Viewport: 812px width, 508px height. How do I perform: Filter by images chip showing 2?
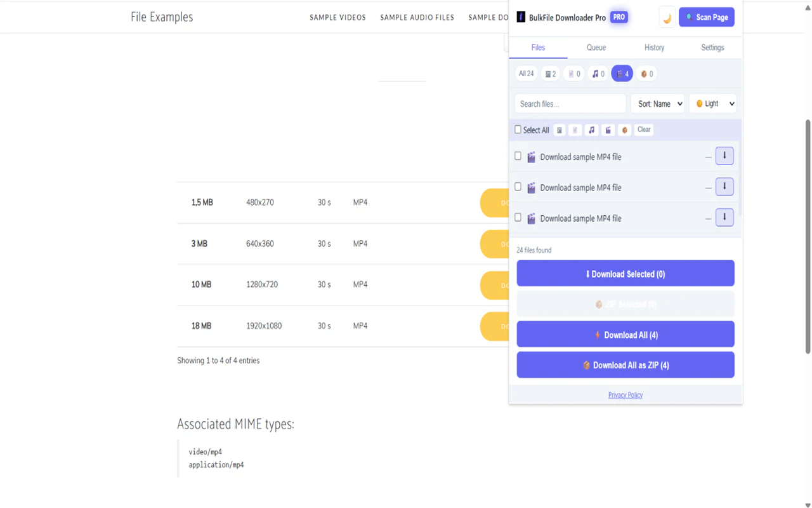[551, 74]
